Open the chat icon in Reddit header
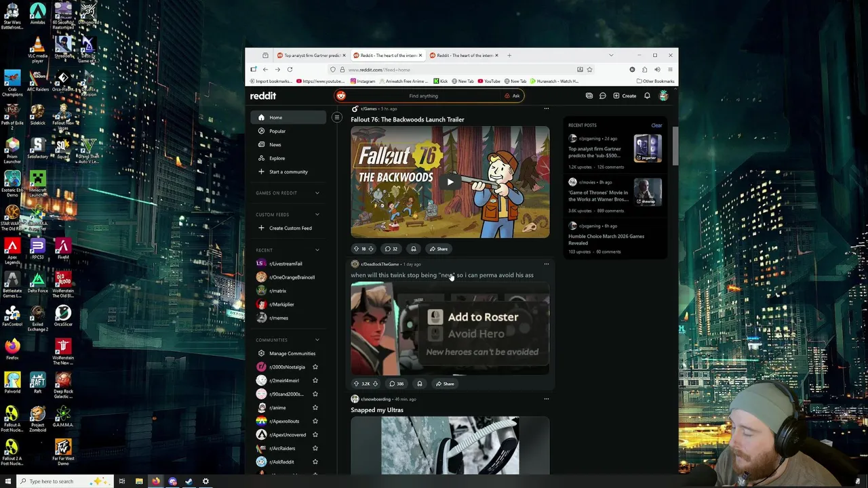The width and height of the screenshot is (868, 488). [x=602, y=96]
